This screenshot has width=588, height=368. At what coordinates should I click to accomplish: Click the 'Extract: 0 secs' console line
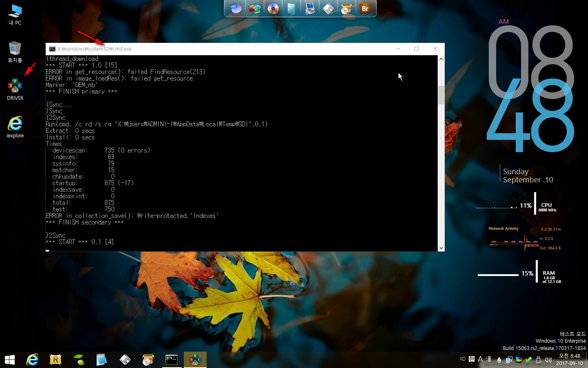point(70,131)
